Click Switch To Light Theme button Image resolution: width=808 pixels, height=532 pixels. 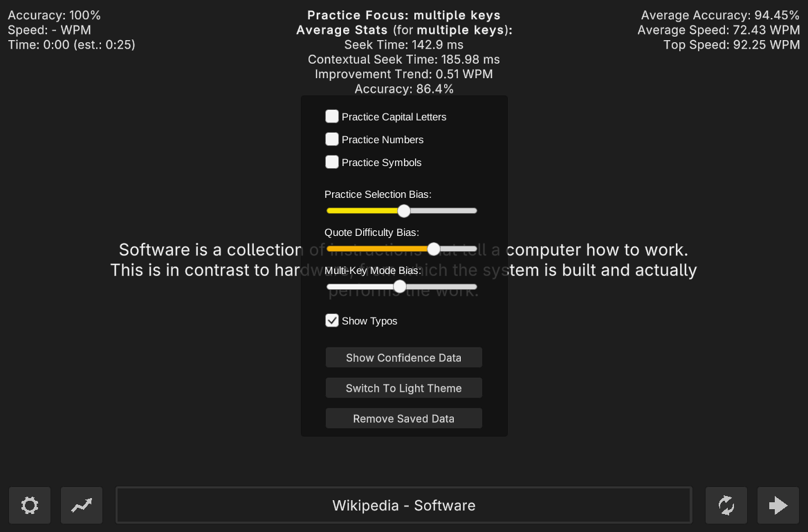point(403,388)
